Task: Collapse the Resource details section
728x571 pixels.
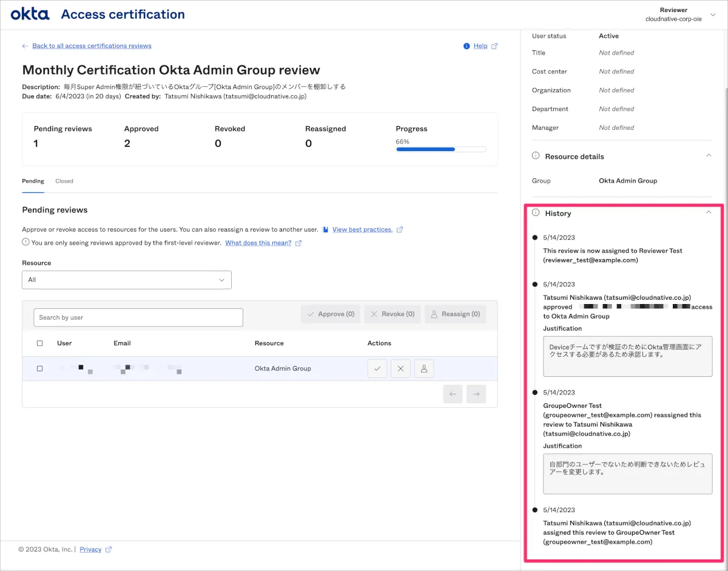Action: click(709, 156)
